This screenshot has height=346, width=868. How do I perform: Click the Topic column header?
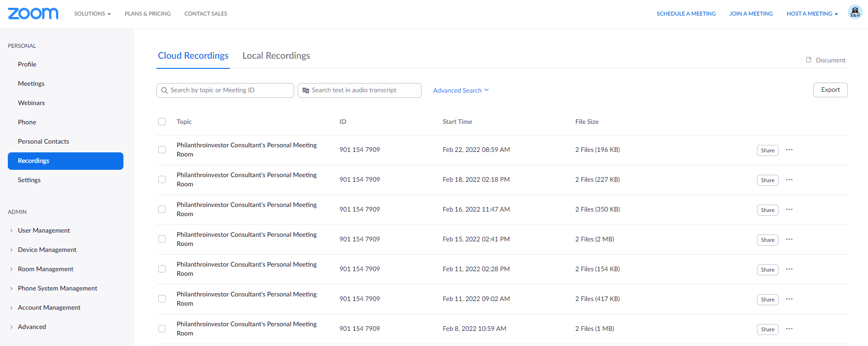pos(184,122)
